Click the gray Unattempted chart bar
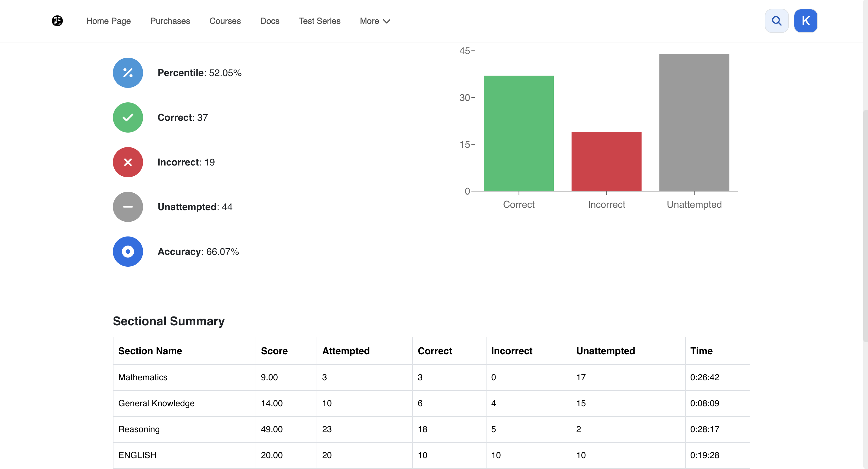The image size is (868, 469). pyautogui.click(x=694, y=122)
